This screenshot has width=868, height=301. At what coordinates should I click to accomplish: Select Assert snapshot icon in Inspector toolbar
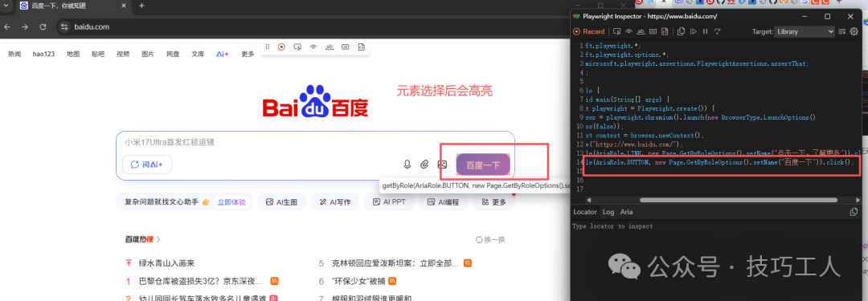pos(665,31)
